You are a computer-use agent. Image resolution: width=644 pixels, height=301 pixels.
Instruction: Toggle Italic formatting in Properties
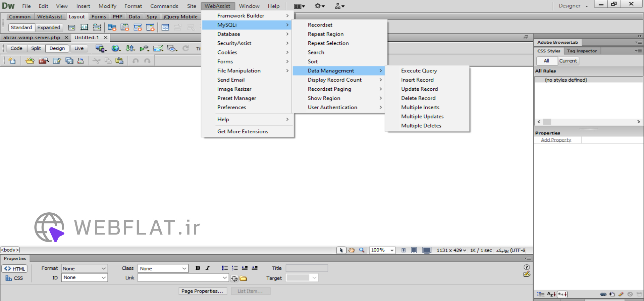[208, 268]
